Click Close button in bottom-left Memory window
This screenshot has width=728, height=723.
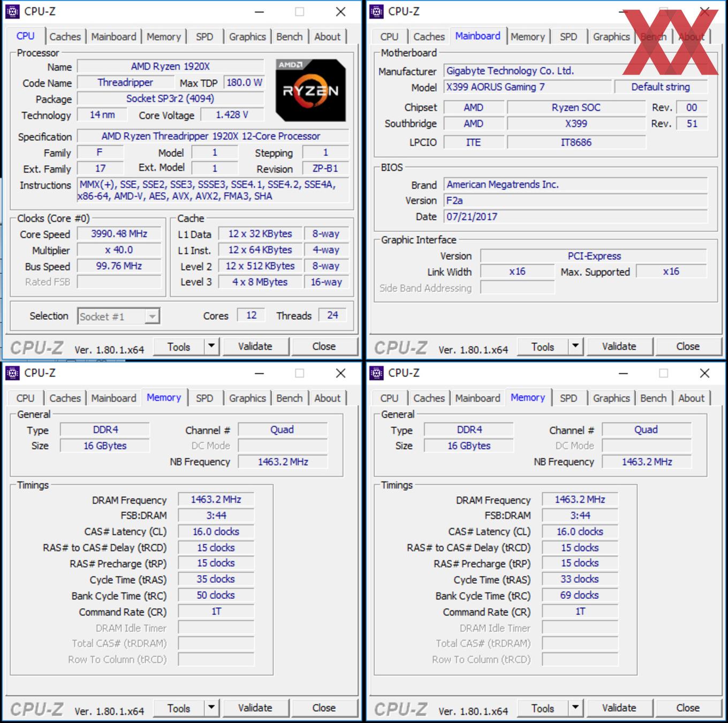coord(324,708)
